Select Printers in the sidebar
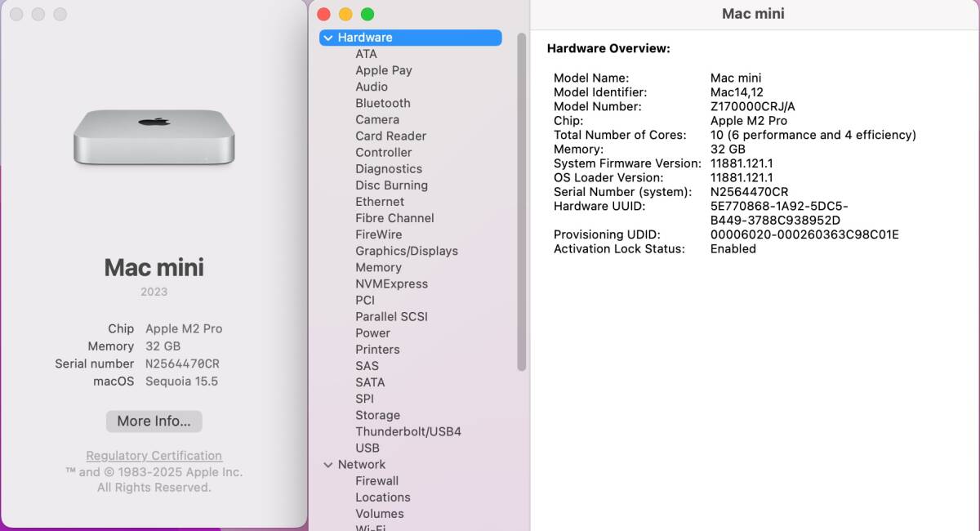 coord(378,349)
